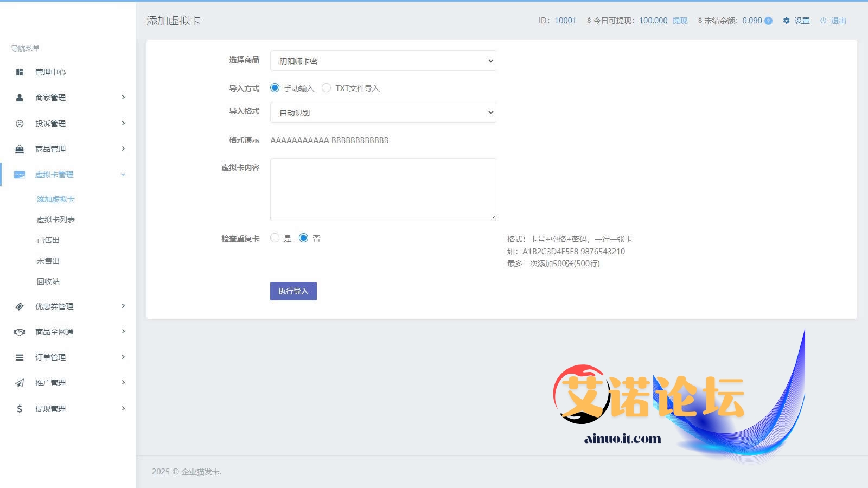Image resolution: width=868 pixels, height=488 pixels.
Task: Click the 退出 logout link
Action: 838,21
